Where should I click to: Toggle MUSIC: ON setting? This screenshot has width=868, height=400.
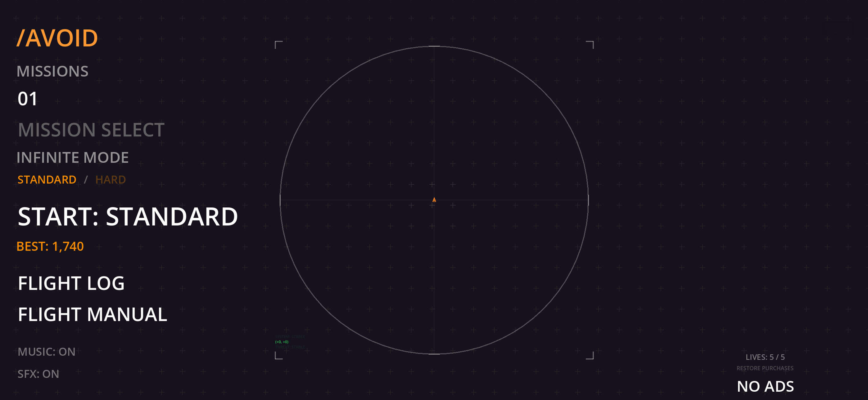(47, 352)
